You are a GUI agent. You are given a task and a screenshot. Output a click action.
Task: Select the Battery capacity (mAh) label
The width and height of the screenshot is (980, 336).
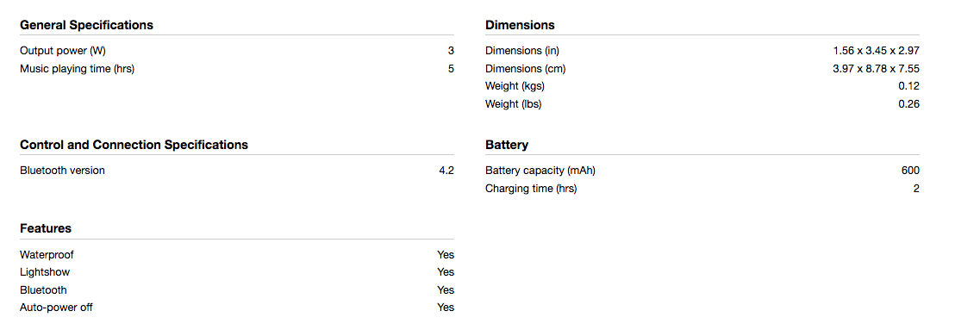[545, 171]
